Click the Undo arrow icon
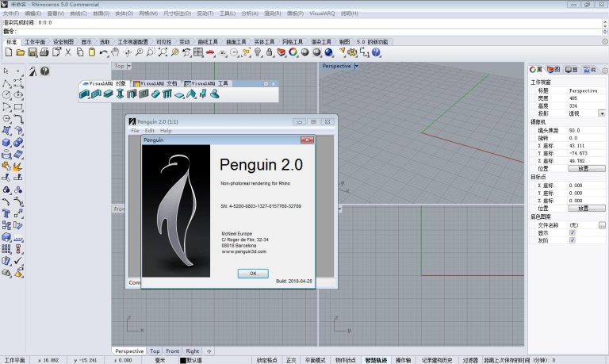 103,52
